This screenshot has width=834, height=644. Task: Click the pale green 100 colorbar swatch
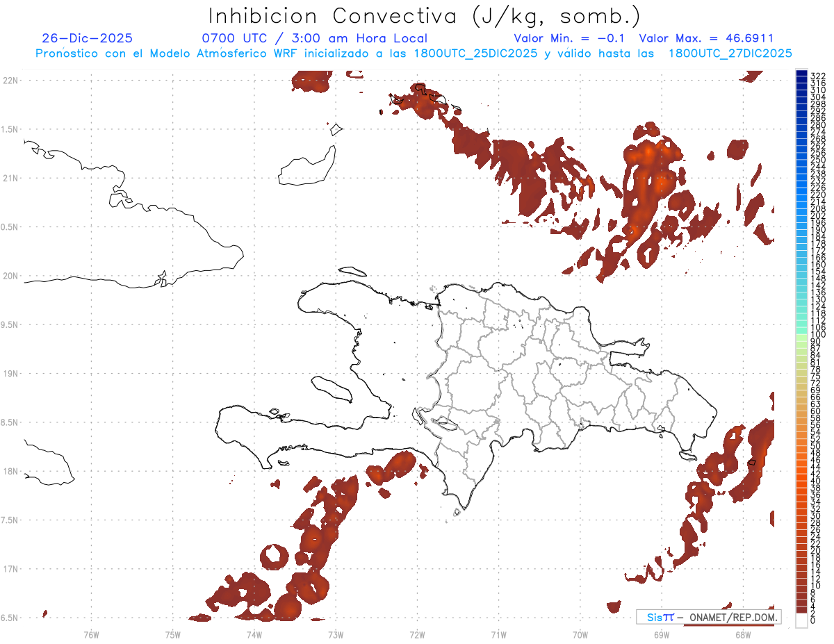(x=801, y=337)
